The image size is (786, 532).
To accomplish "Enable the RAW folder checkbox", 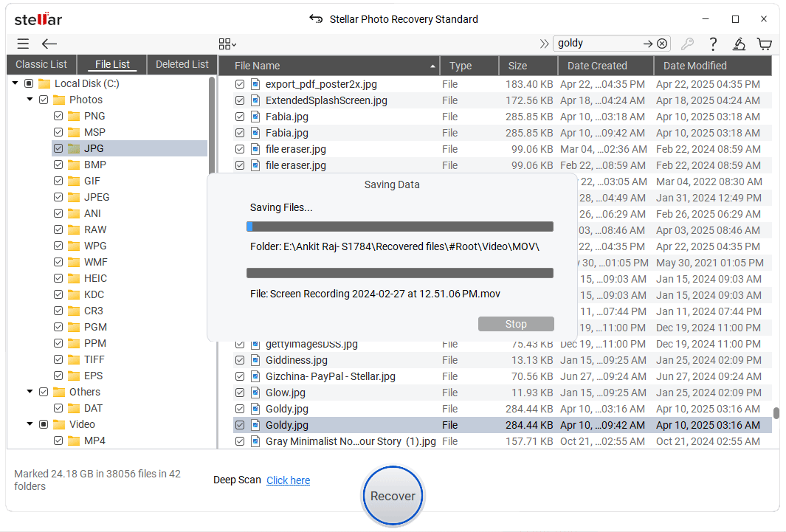I will click(x=58, y=229).
